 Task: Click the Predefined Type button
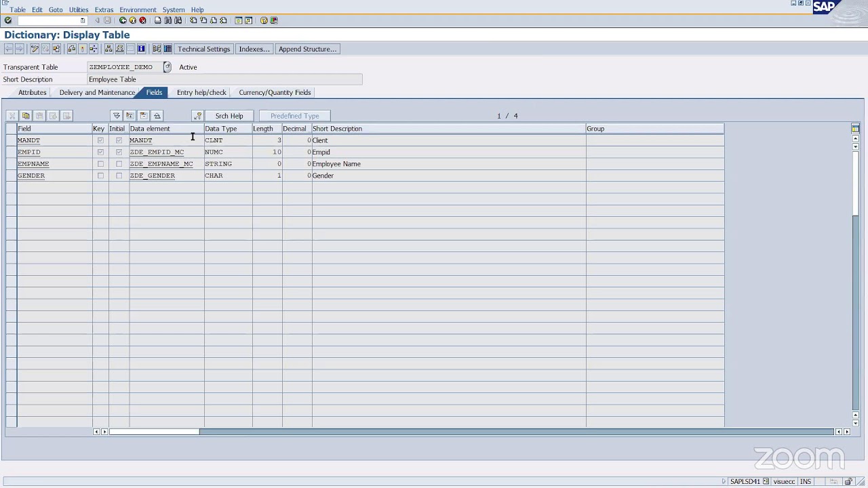pos(294,116)
